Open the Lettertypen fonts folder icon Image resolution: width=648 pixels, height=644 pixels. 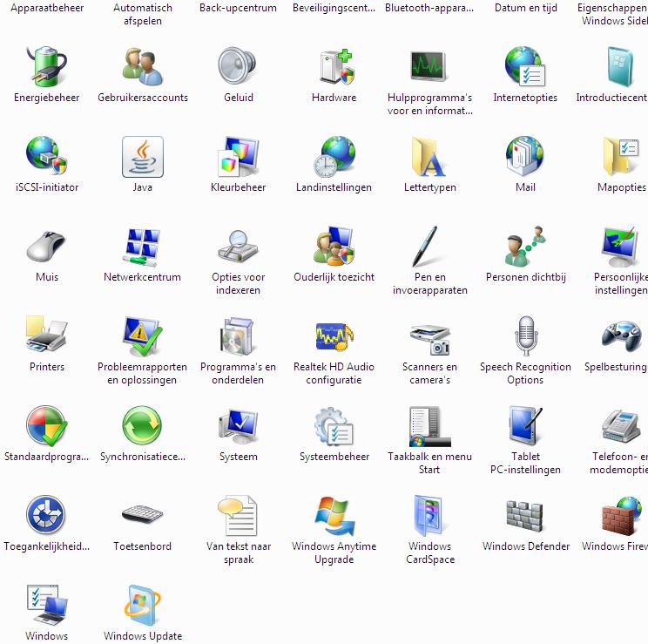point(429,156)
